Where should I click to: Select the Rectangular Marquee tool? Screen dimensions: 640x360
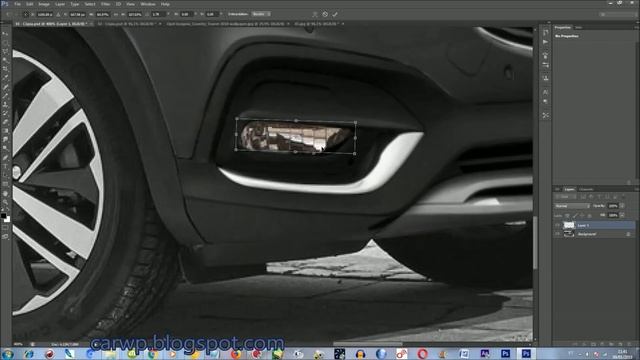click(6, 42)
